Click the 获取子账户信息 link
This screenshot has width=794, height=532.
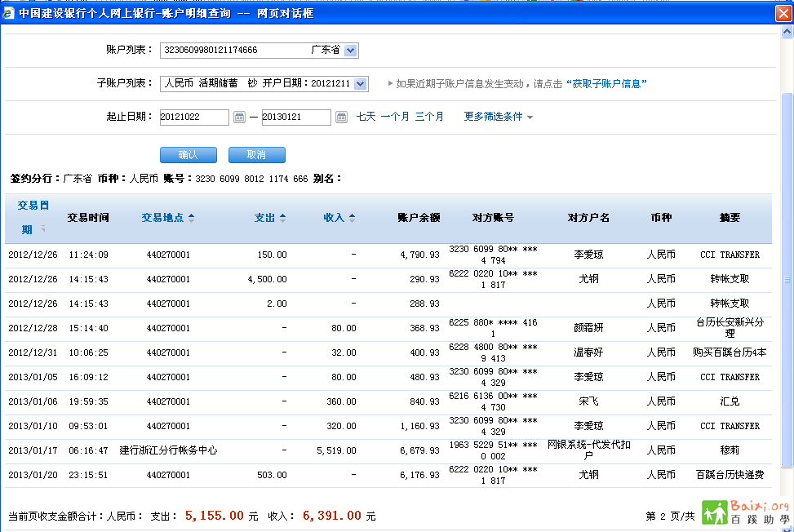[606, 84]
